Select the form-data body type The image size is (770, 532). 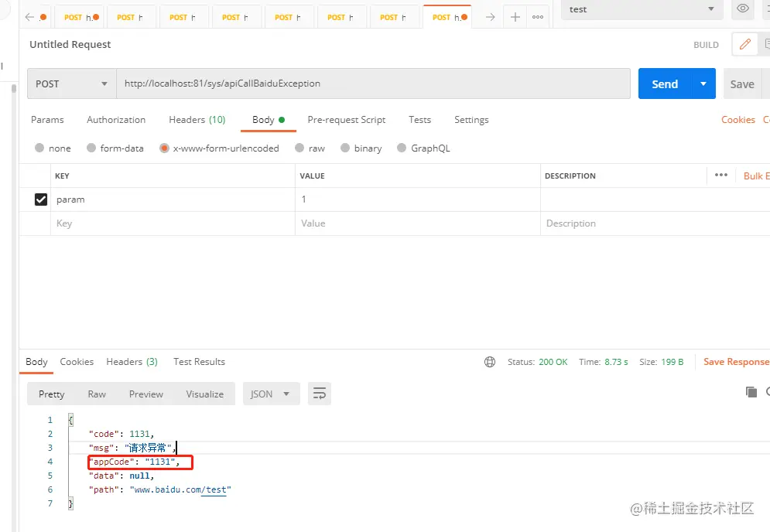click(x=115, y=148)
